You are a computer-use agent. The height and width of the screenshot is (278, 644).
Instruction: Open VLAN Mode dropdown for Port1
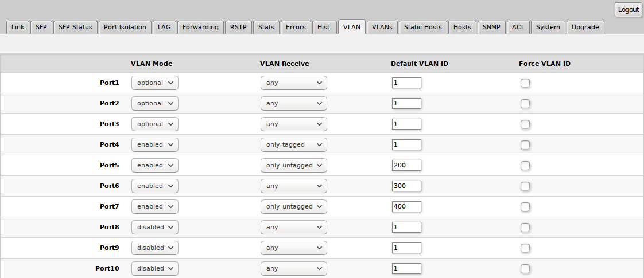(155, 83)
